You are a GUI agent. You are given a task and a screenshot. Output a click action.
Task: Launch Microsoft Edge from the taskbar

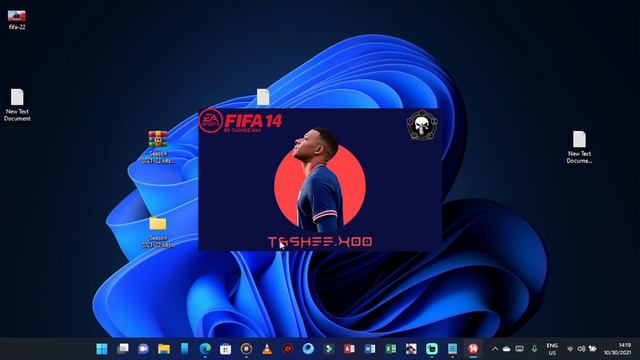205,349
